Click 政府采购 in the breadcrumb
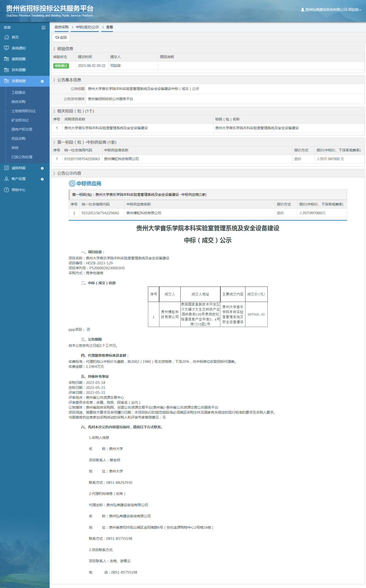The height and width of the screenshot is (588, 366). (61, 27)
